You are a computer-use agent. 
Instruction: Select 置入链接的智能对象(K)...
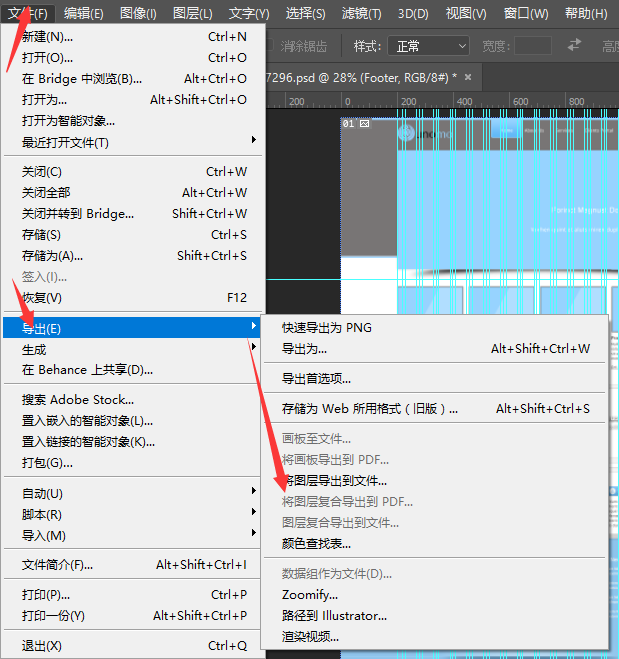click(132, 442)
